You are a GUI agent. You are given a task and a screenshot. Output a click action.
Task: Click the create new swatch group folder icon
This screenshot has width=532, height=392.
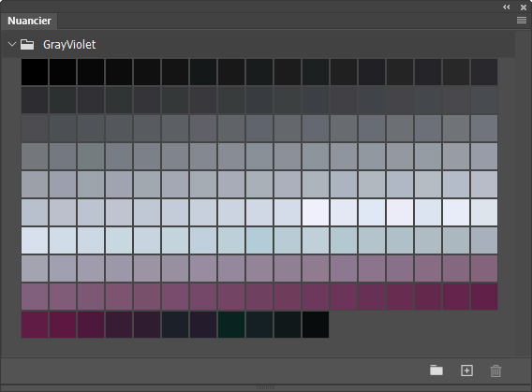(x=436, y=370)
